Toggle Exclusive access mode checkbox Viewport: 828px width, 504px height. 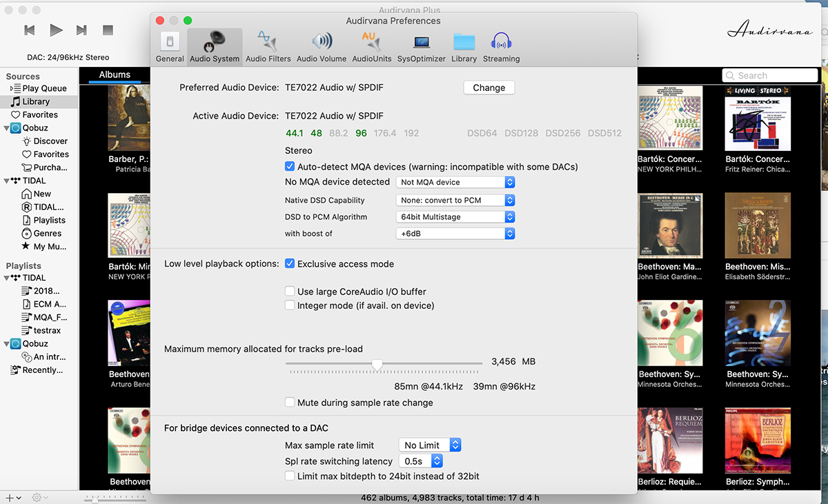290,263
